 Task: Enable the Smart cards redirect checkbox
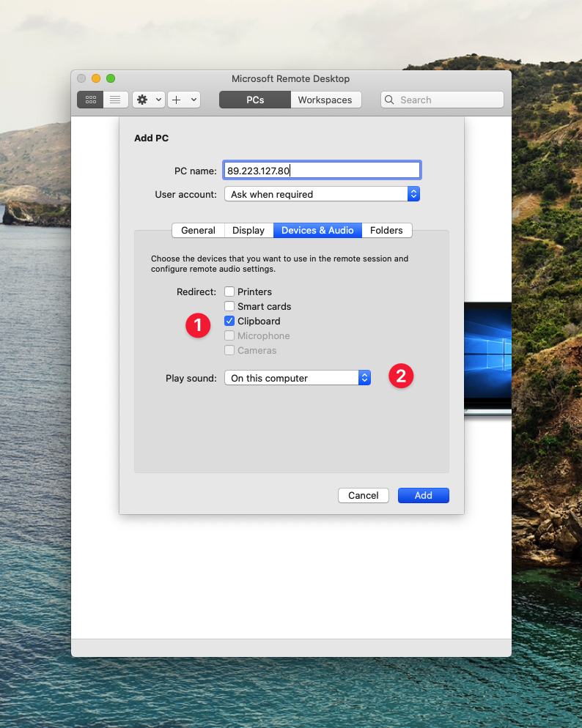[229, 306]
